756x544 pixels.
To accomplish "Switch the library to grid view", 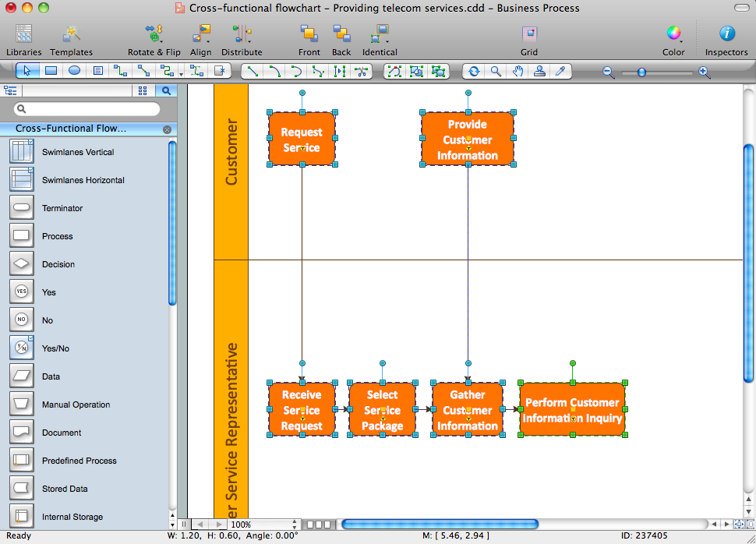I will (143, 90).
